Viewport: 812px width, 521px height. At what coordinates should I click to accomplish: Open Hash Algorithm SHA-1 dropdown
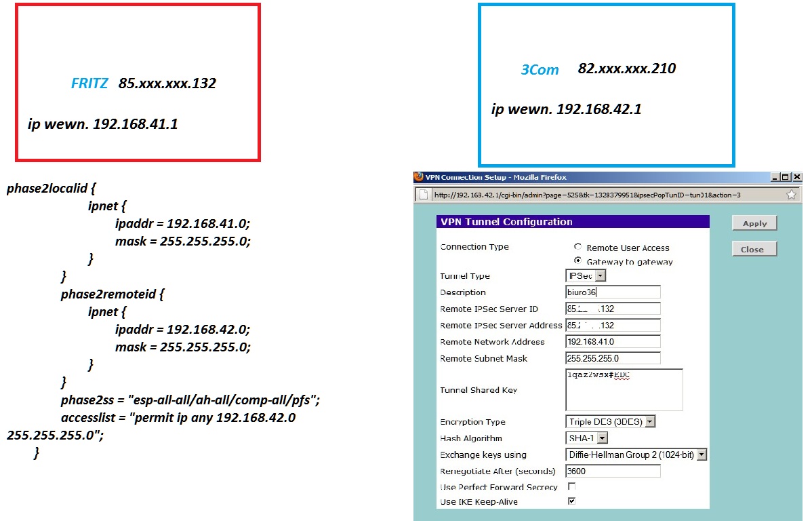602,438
